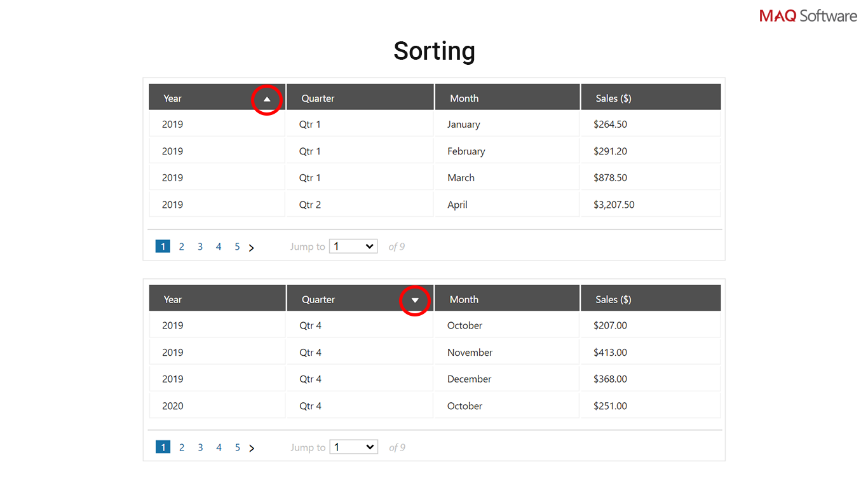Sort bottom table by Month column
The width and height of the screenshot is (868, 488).
pos(464,299)
